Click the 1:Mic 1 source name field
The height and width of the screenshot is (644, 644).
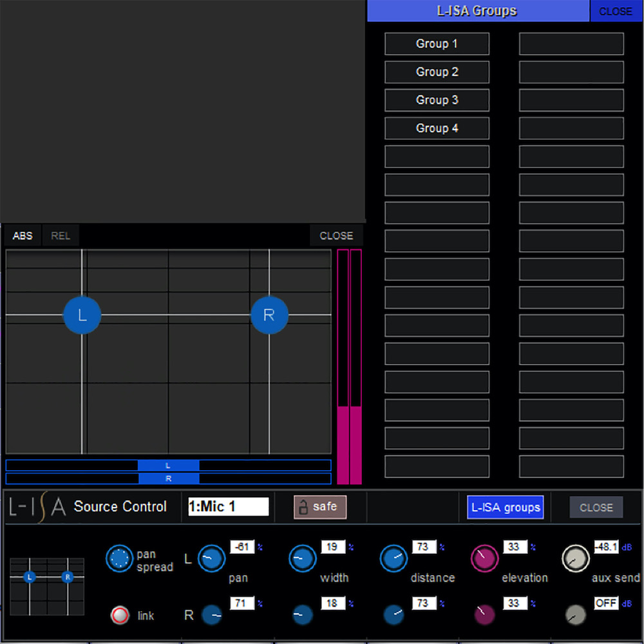(229, 506)
